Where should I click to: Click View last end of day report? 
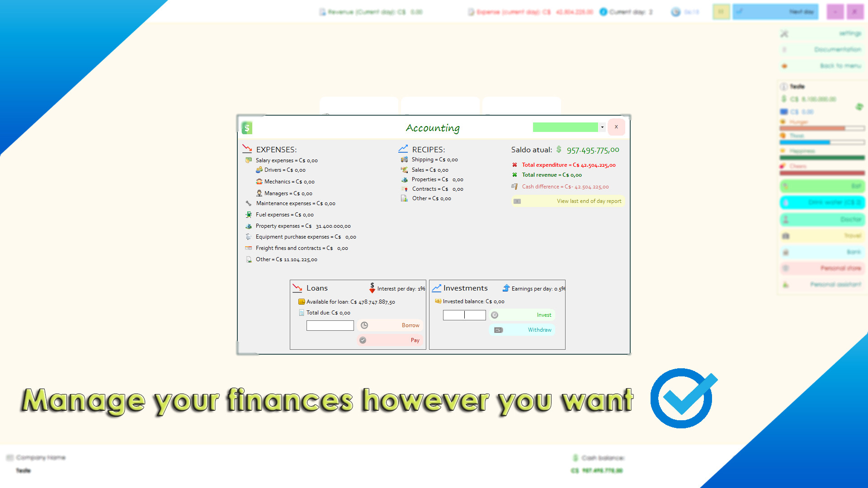[x=589, y=201]
